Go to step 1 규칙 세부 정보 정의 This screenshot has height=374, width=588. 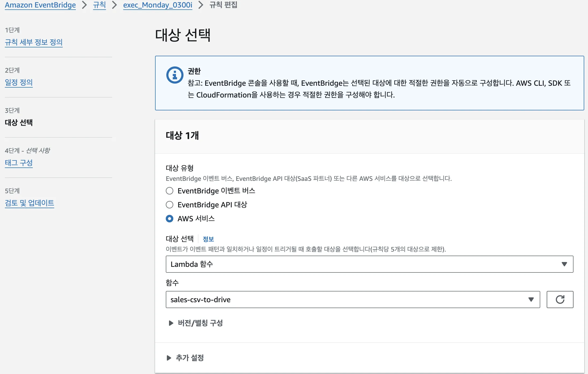(34, 42)
